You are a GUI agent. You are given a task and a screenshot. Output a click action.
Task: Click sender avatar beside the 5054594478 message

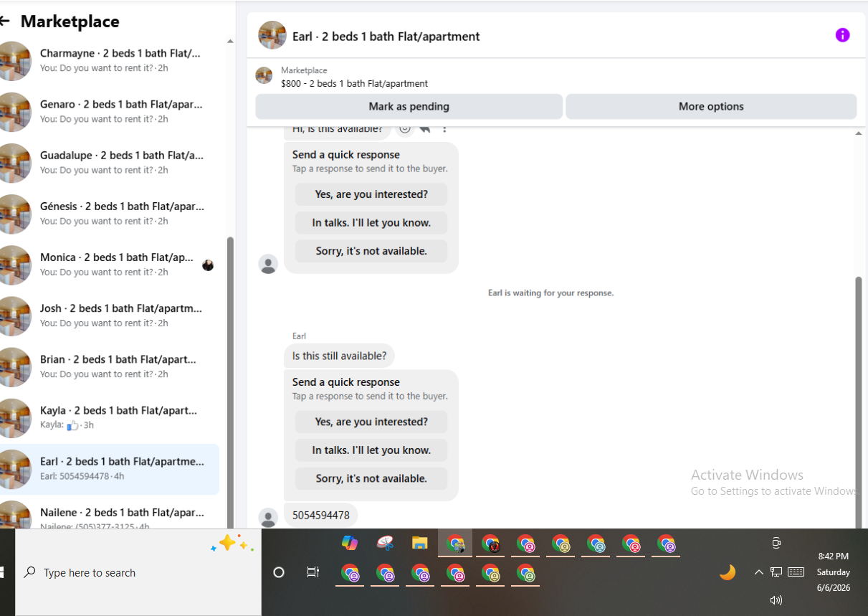tap(268, 518)
